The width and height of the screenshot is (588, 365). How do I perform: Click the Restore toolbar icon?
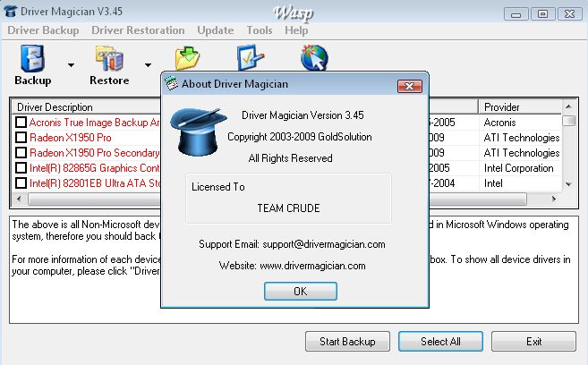pos(109,58)
